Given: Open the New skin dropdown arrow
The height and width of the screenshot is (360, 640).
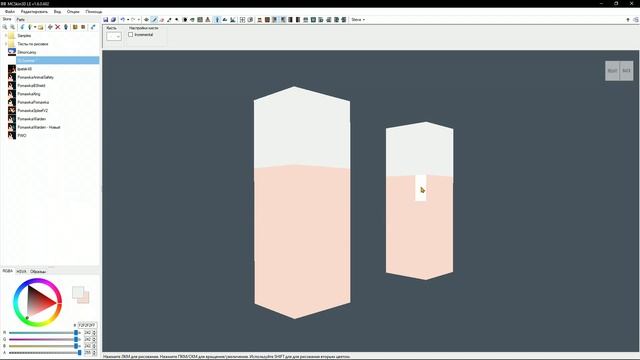Looking at the screenshot, I should click(35, 27).
